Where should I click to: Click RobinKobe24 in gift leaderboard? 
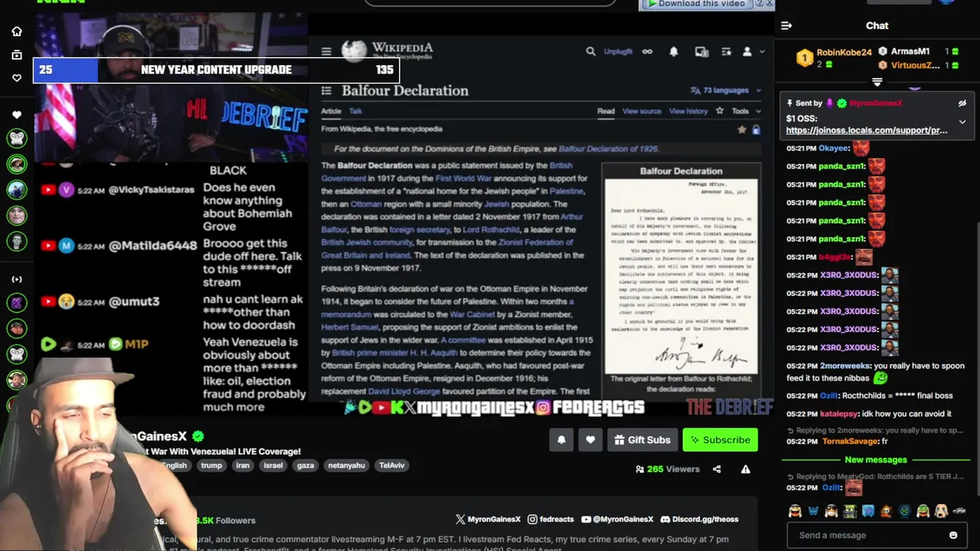click(x=844, y=52)
